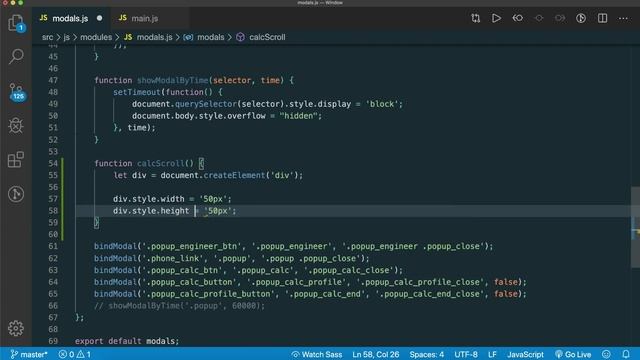
Task: Click '.popup_engineer_btn' string on line 61
Action: (192, 246)
